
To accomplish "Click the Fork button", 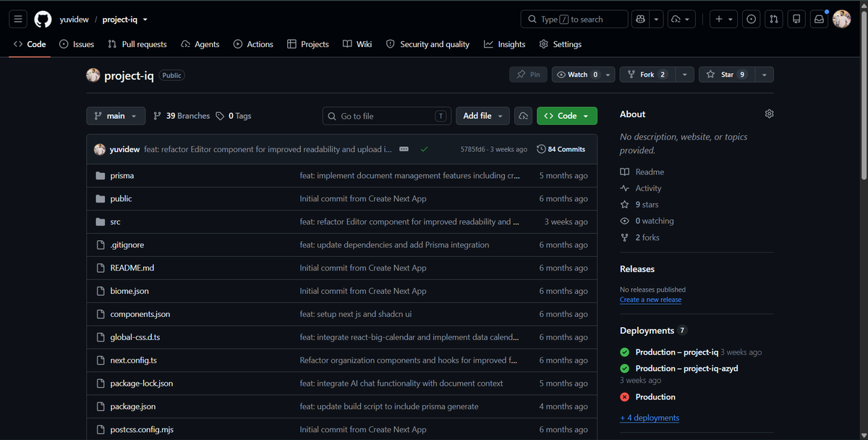I will [648, 75].
